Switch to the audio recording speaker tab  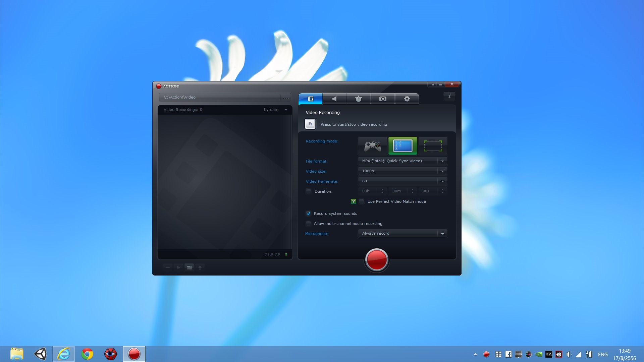tap(334, 99)
